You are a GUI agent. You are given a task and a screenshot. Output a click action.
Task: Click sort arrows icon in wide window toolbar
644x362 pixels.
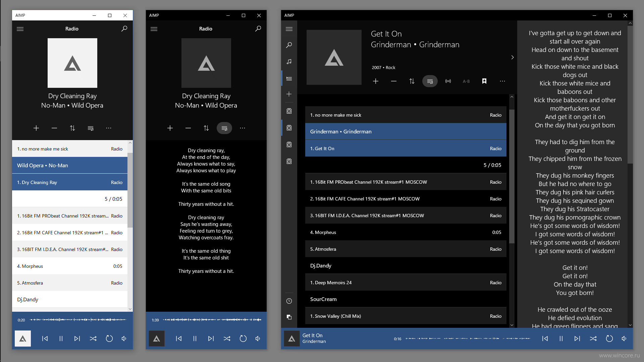click(x=412, y=81)
